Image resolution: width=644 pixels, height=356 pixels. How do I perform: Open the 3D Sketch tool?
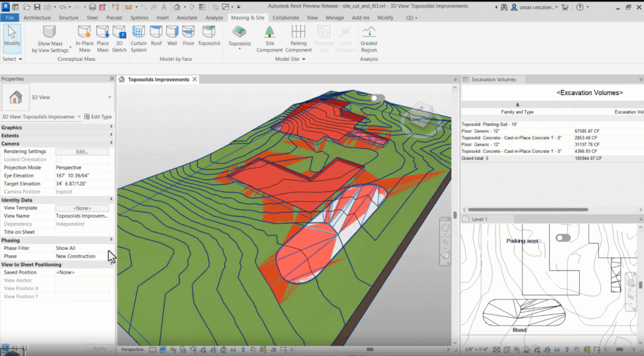[x=119, y=39]
